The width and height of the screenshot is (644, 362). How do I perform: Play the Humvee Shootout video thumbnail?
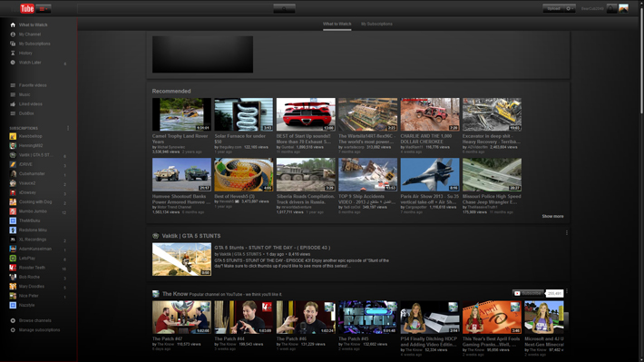[181, 174]
